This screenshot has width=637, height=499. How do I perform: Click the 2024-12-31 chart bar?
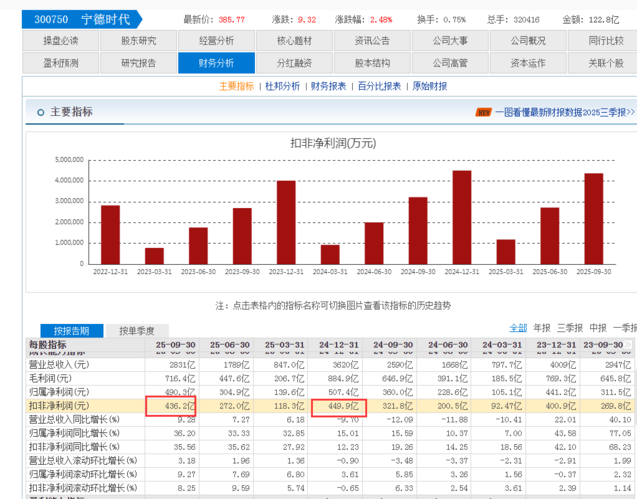462,217
